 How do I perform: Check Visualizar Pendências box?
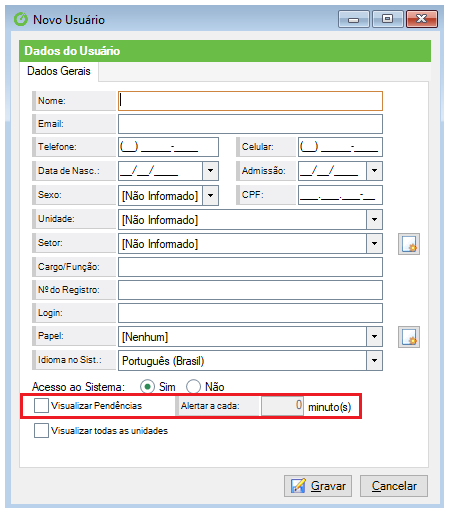[x=41, y=406]
